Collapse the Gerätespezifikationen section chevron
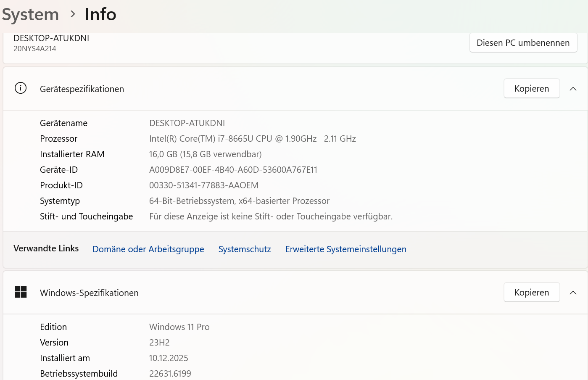The image size is (588, 380). pyautogui.click(x=573, y=89)
